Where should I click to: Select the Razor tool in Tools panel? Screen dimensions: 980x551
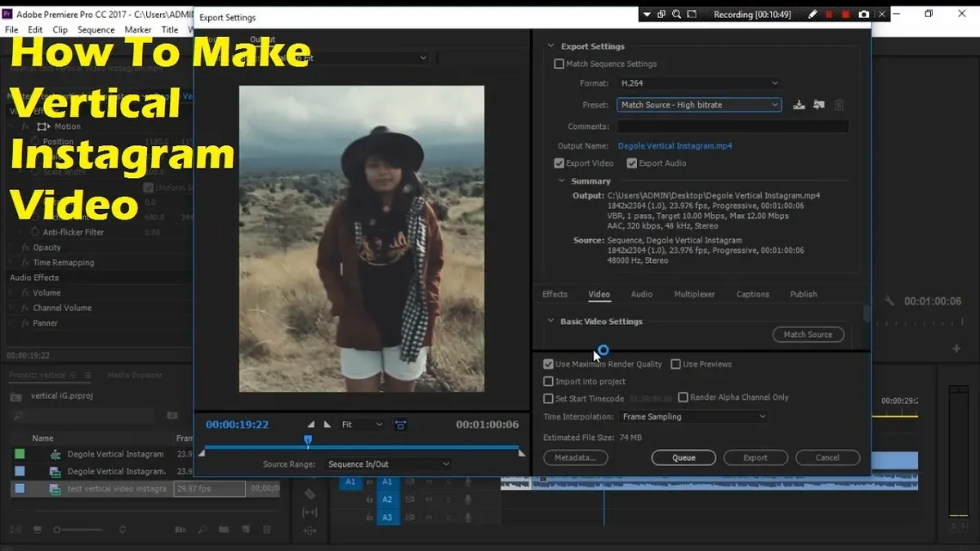[x=310, y=494]
